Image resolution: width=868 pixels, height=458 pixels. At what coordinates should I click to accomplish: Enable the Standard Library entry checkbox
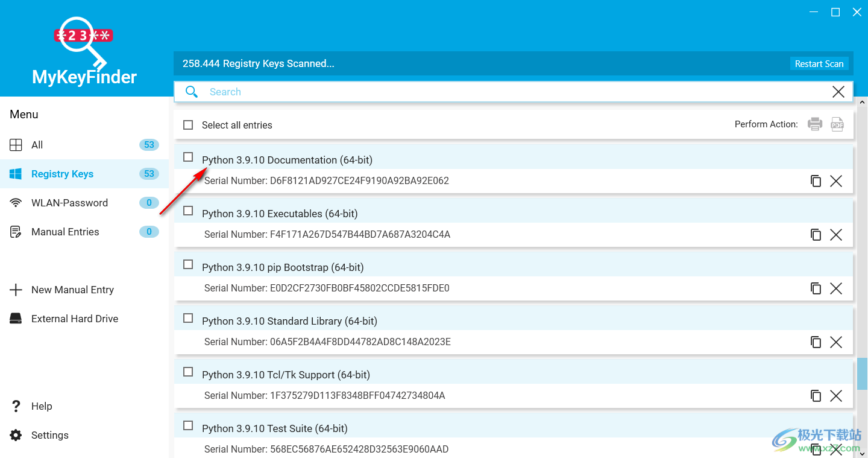pos(188,318)
